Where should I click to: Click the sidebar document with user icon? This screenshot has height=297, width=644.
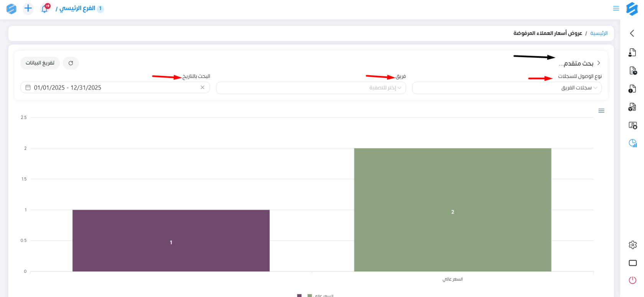point(632,53)
